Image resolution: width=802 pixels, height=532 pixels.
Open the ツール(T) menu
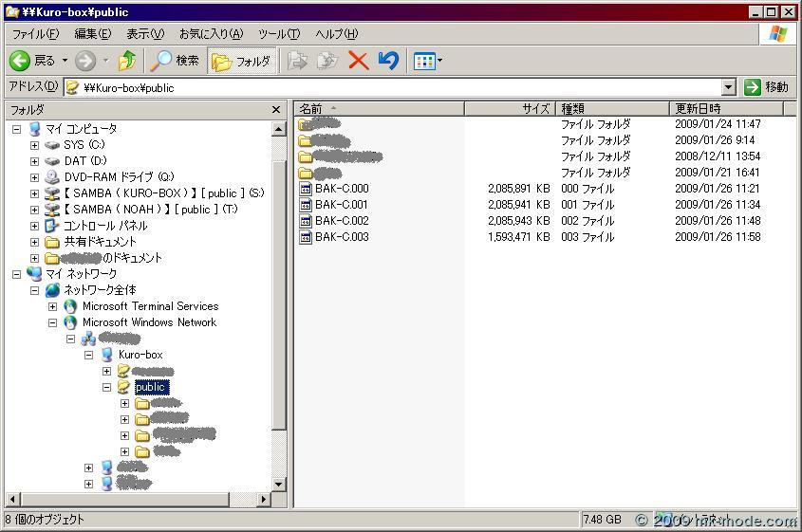279,34
